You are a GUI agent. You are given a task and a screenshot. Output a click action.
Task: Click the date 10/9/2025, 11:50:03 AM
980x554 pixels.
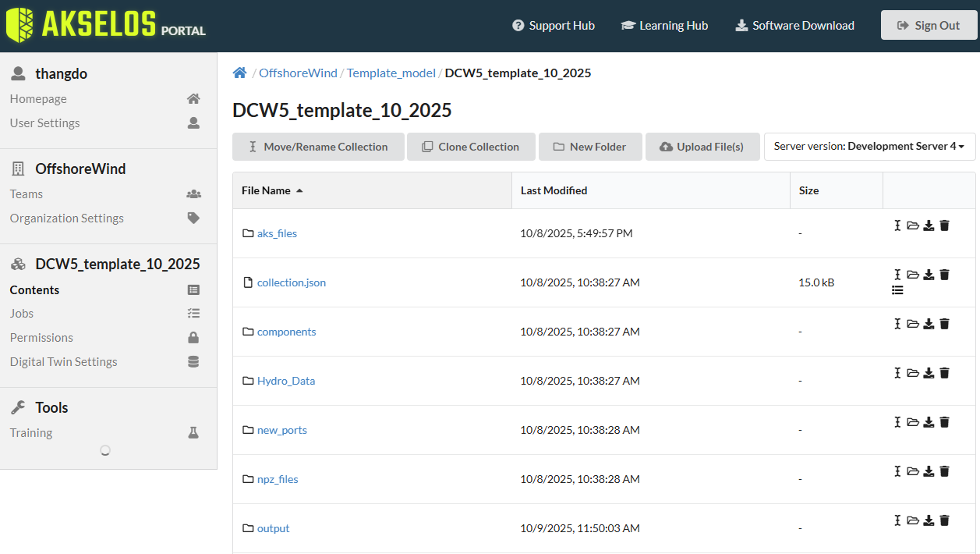point(580,528)
